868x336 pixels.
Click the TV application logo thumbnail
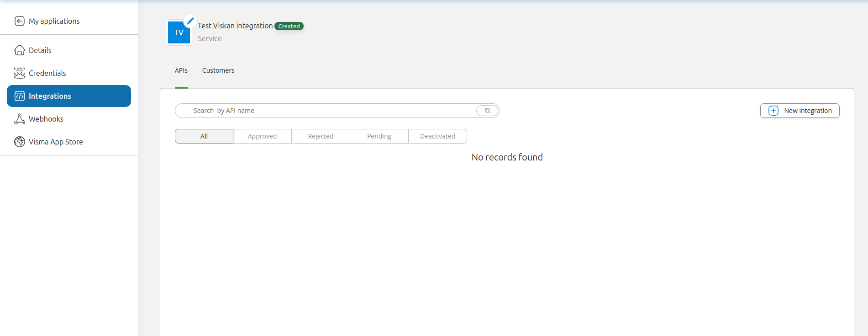(x=179, y=33)
